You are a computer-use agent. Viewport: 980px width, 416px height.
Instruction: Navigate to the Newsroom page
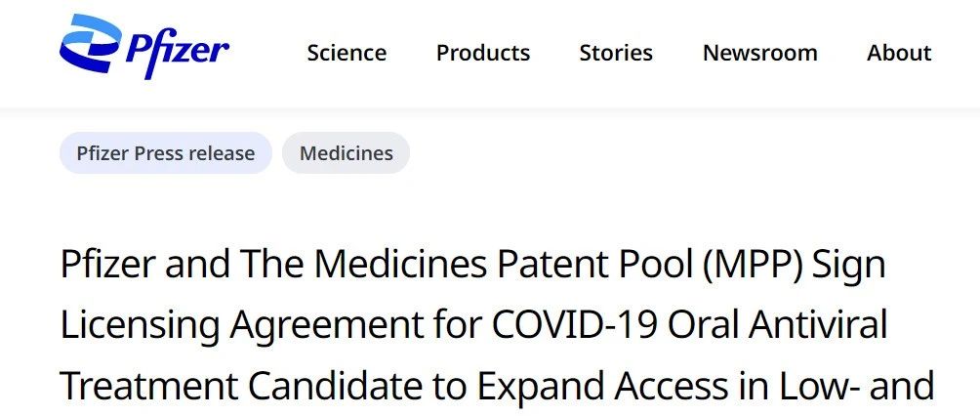[x=760, y=53]
